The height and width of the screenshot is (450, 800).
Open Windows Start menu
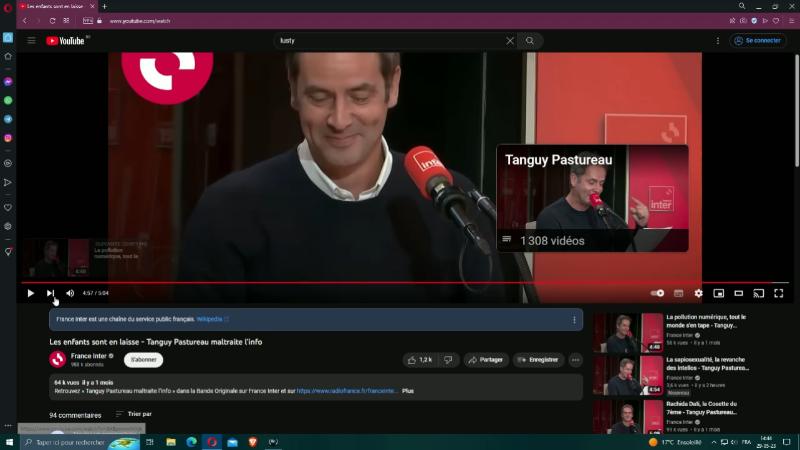[x=9, y=442]
